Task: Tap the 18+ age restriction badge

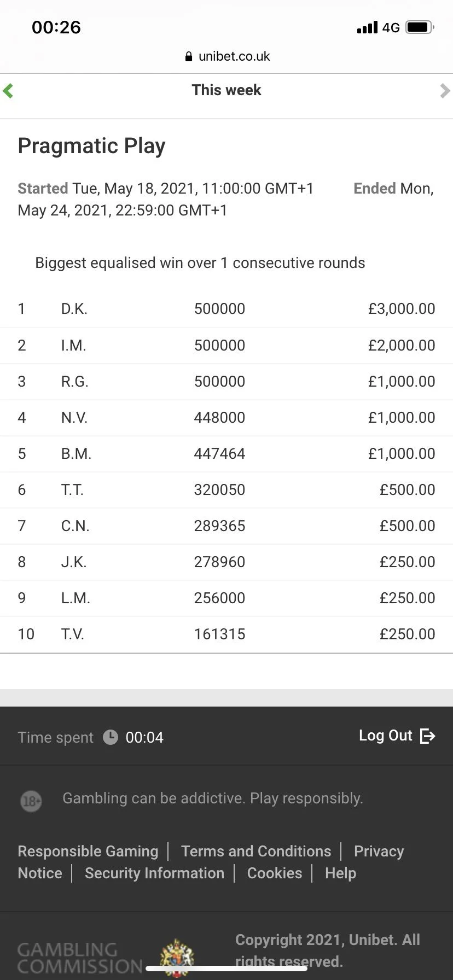Action: click(x=31, y=801)
